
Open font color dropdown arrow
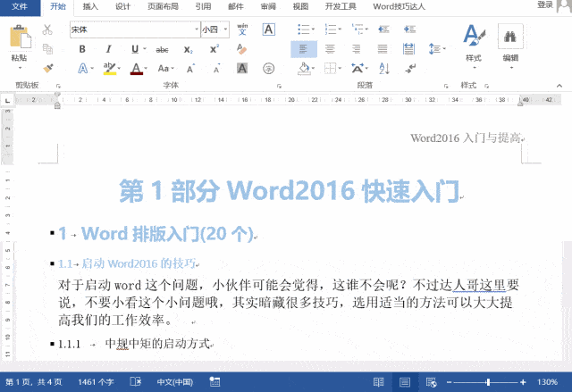(x=146, y=69)
